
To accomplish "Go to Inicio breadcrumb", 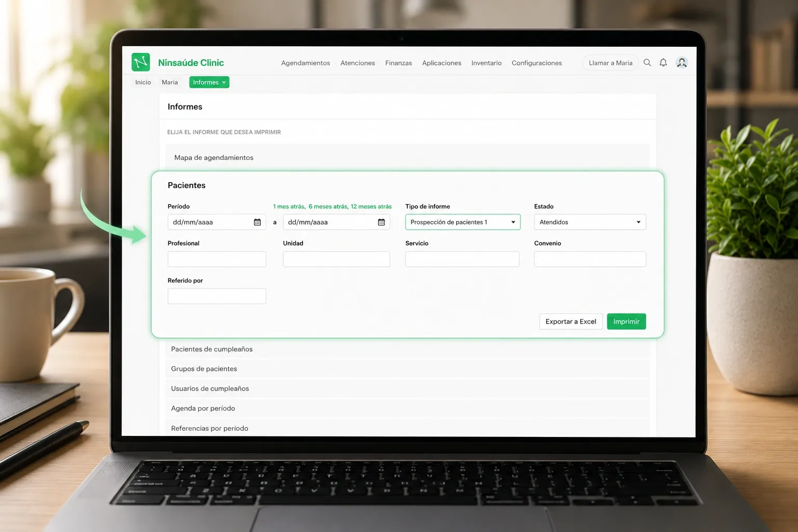I will click(x=143, y=82).
